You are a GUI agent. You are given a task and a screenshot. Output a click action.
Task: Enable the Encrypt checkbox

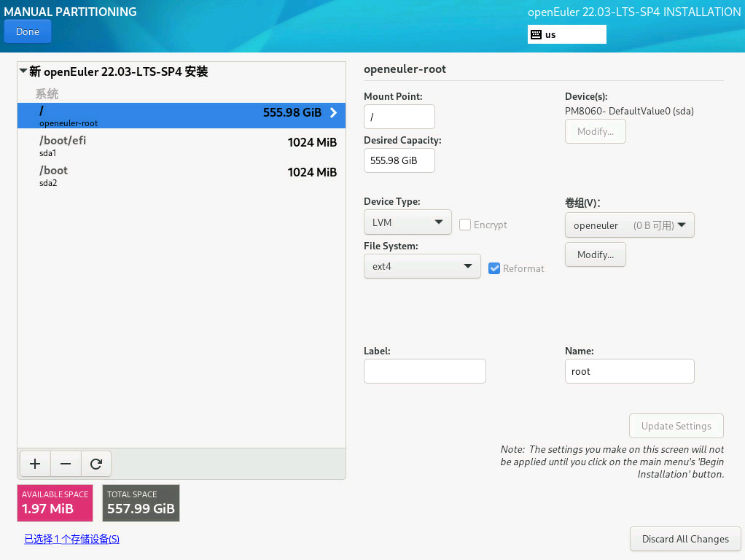(x=465, y=225)
